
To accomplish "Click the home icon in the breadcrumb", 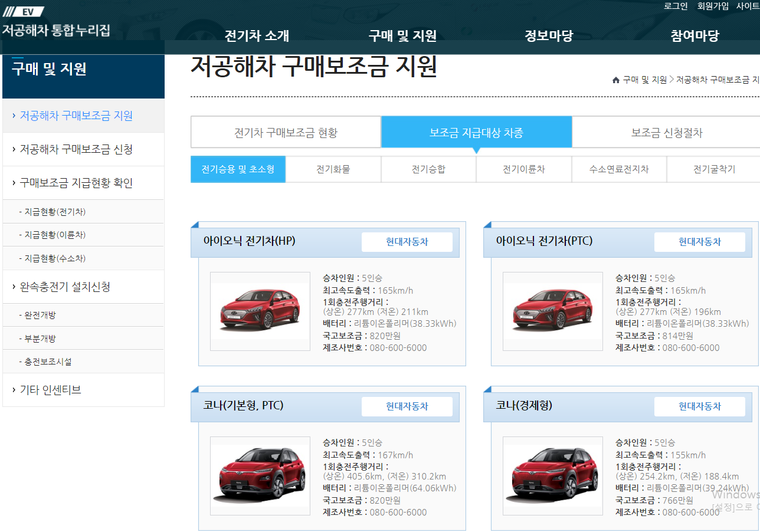I will [x=616, y=80].
